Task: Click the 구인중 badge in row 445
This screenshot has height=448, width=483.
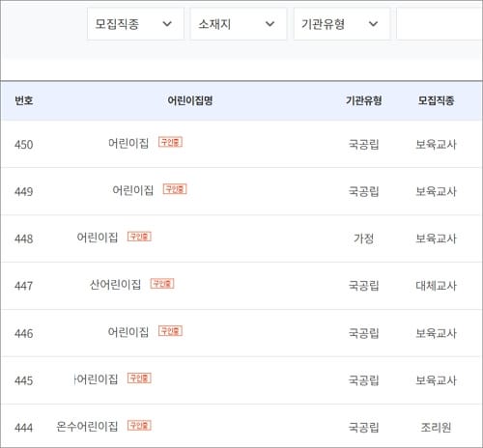Action: point(139,378)
